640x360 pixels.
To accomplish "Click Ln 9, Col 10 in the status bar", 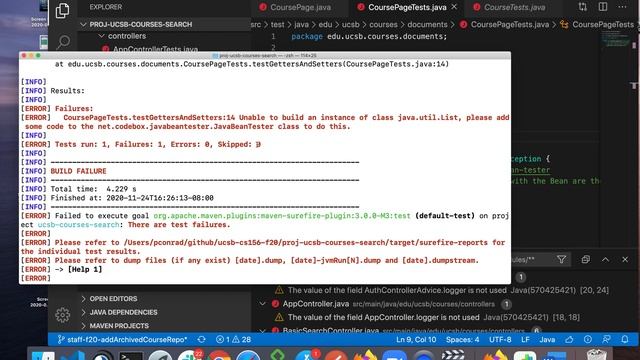I will pyautogui.click(x=416, y=340).
